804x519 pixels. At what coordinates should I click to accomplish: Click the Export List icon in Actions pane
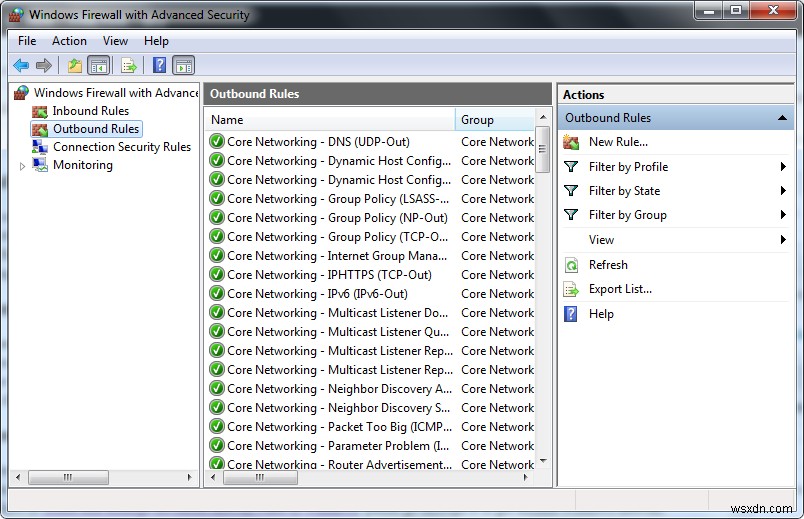(571, 289)
